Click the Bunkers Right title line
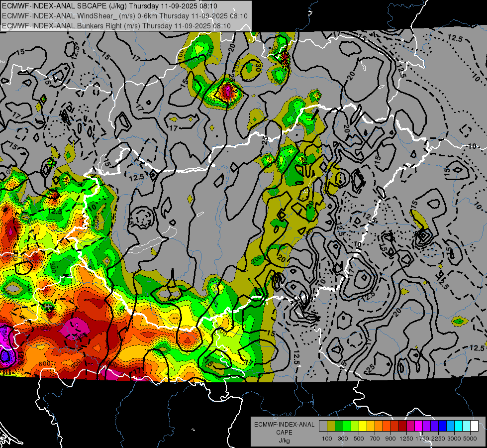Screen dimensions: 487x448 pos(116,26)
